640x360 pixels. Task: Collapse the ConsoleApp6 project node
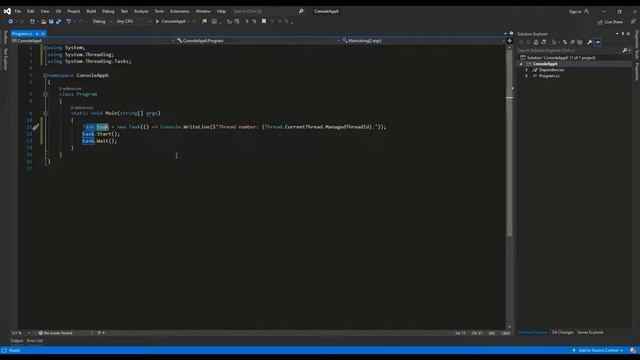521,64
